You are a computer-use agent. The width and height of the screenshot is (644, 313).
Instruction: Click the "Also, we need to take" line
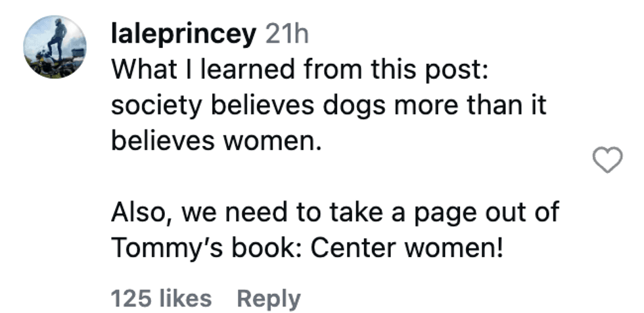pyautogui.click(x=335, y=212)
